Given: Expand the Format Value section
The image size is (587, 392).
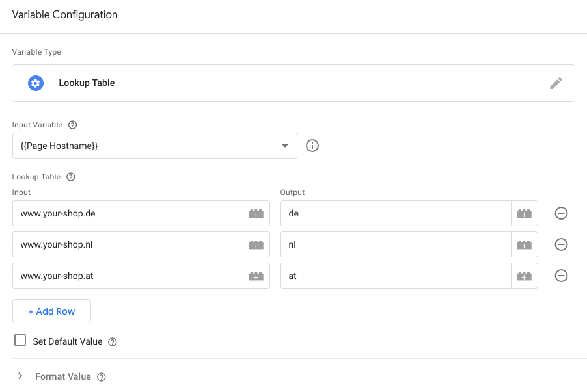Looking at the screenshot, I should click(x=20, y=376).
